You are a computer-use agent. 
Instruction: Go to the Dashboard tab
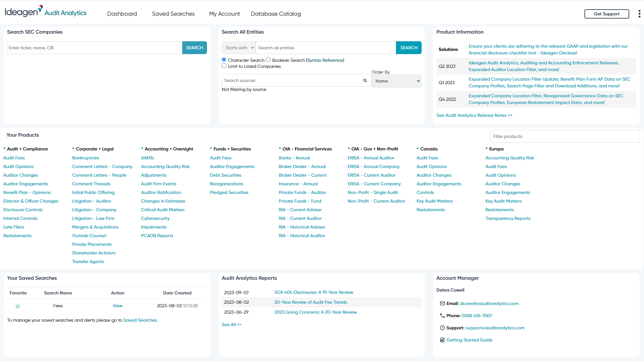[x=122, y=14]
